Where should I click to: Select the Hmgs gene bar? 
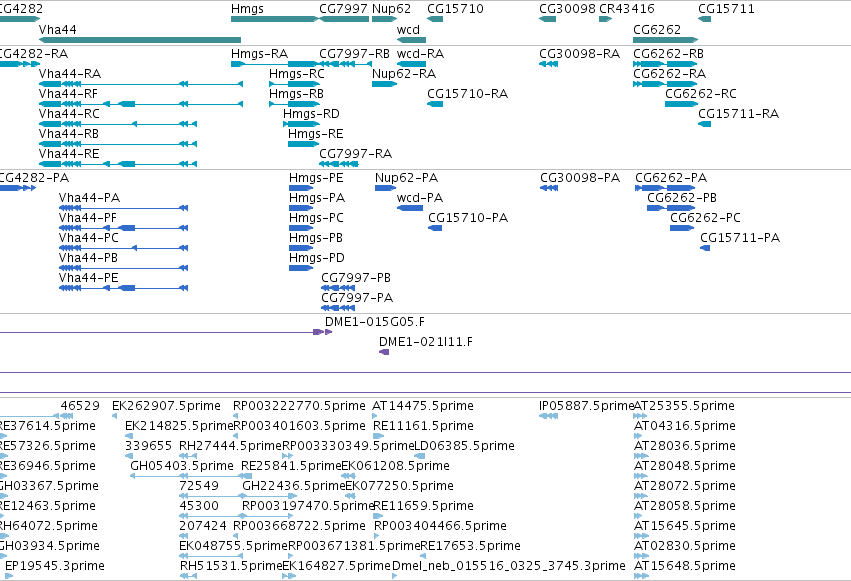275,19
